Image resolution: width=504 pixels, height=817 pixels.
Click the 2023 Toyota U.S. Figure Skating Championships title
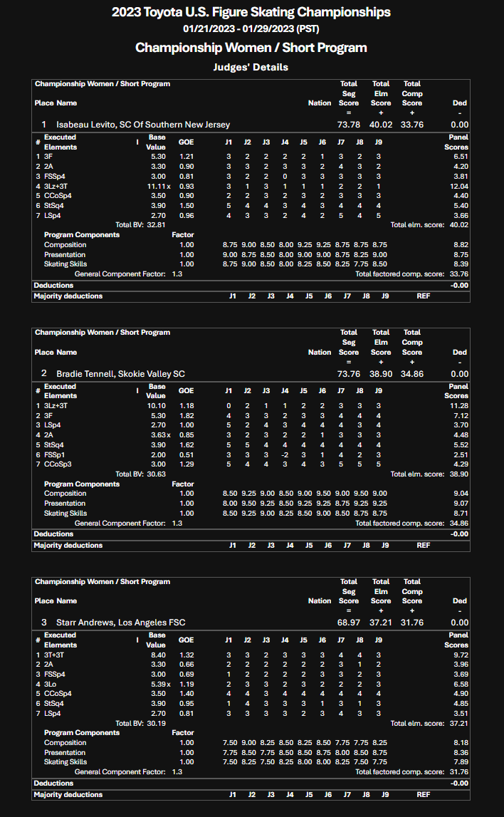pos(251,12)
